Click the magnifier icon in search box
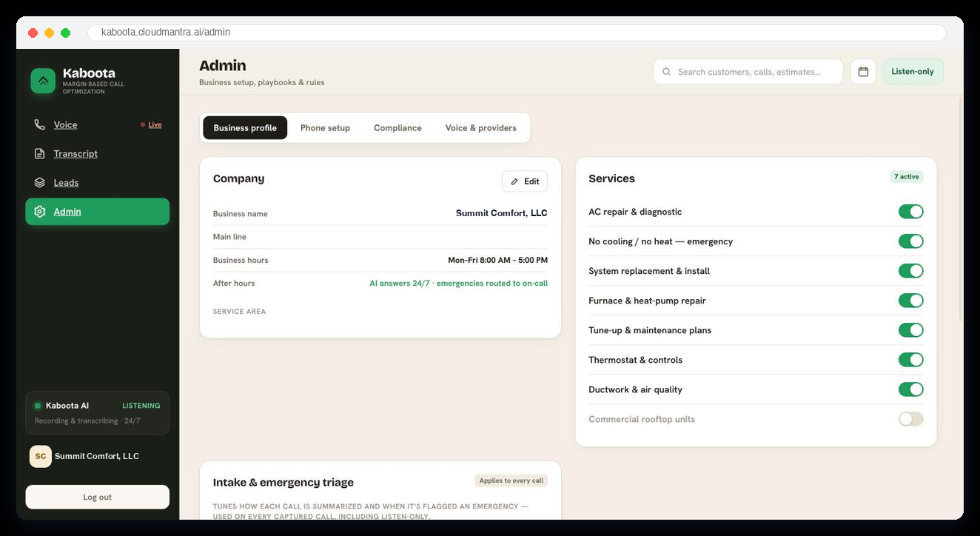This screenshot has width=980, height=536. (x=666, y=72)
